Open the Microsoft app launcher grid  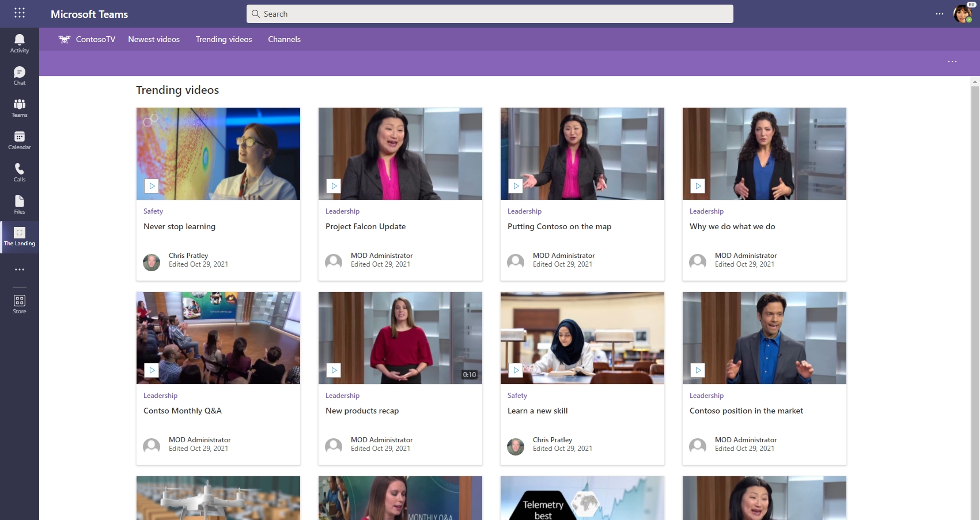coord(19,13)
